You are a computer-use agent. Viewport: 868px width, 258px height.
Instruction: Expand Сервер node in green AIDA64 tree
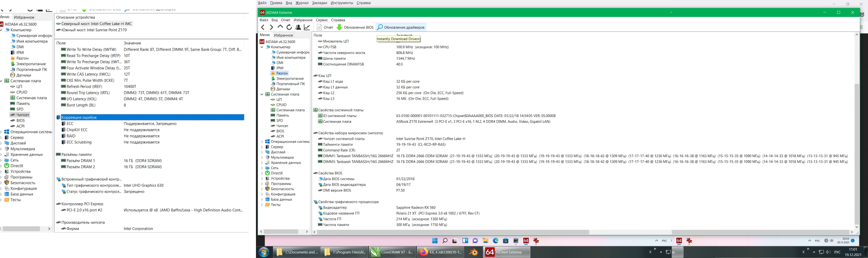pyautogui.click(x=262, y=147)
